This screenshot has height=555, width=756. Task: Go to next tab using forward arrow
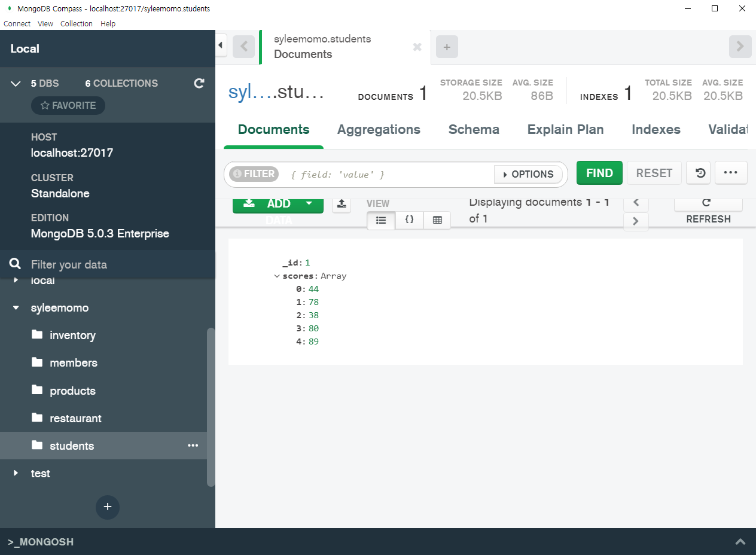point(740,47)
